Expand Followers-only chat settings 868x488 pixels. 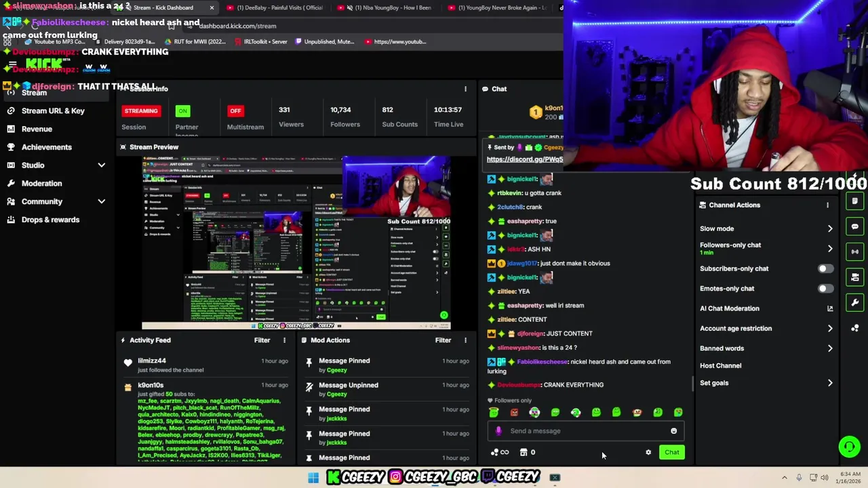pyautogui.click(x=830, y=249)
